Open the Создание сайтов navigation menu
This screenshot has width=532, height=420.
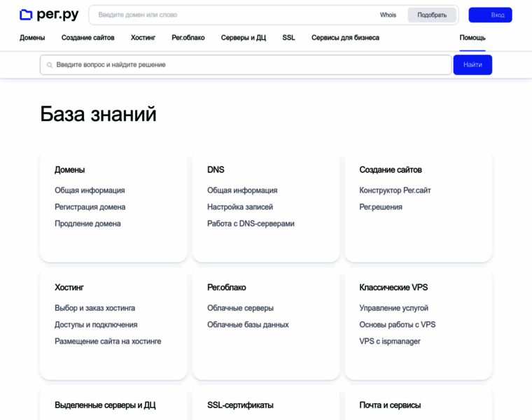point(88,38)
